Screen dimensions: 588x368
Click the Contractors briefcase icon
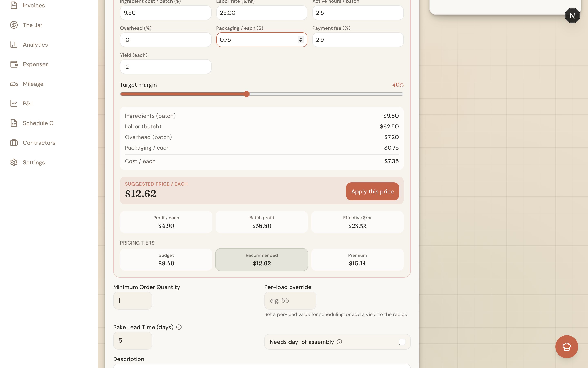pyautogui.click(x=14, y=143)
